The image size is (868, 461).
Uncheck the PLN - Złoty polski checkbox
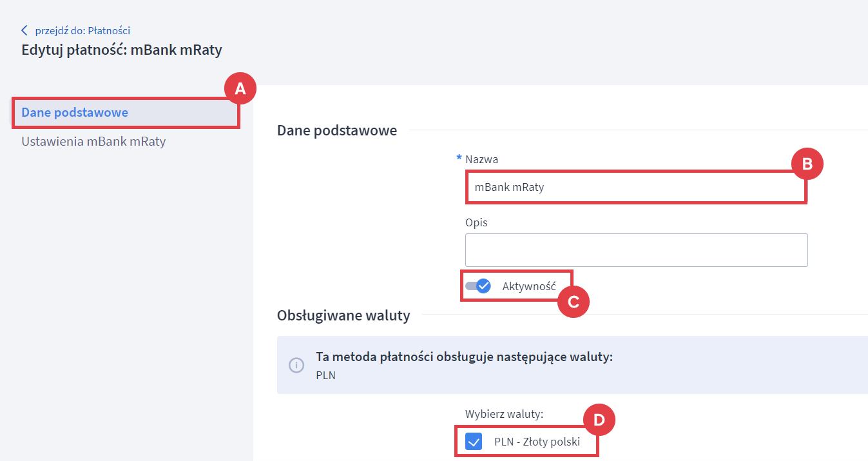tap(474, 442)
